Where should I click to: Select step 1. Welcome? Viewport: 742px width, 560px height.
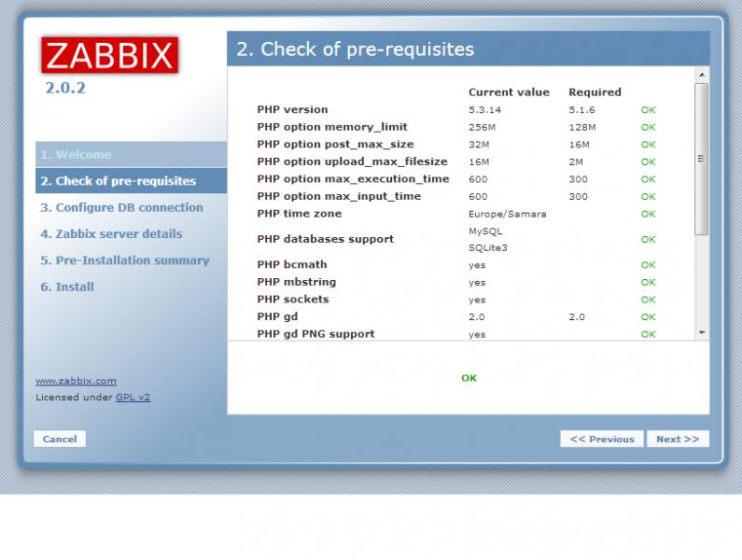pyautogui.click(x=131, y=154)
